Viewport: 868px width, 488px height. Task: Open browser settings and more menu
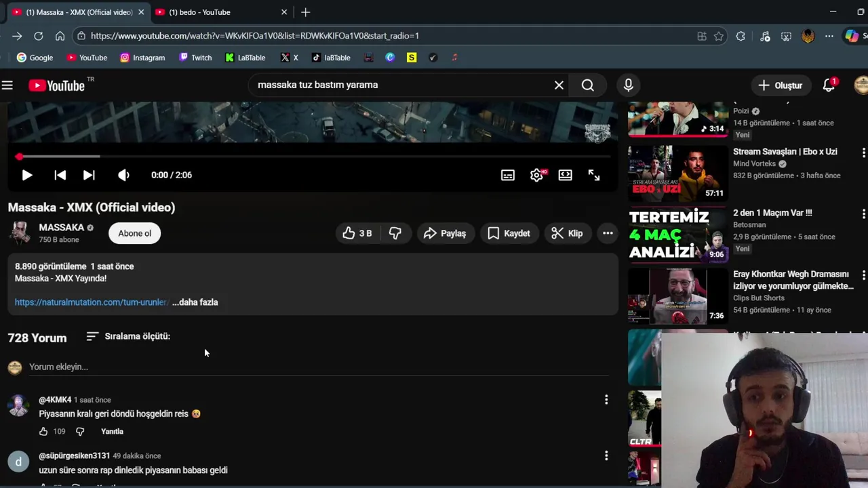tap(829, 36)
